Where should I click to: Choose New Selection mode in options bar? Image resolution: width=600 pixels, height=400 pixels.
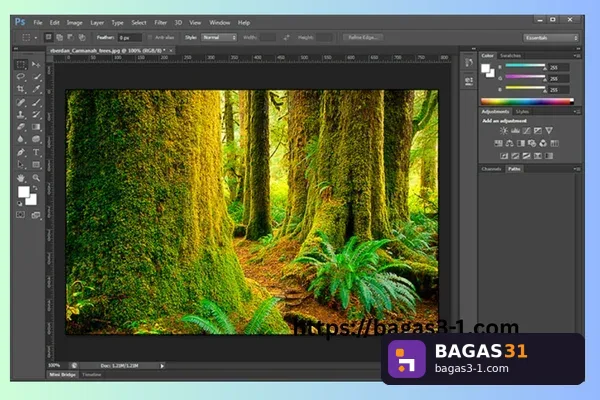click(49, 37)
